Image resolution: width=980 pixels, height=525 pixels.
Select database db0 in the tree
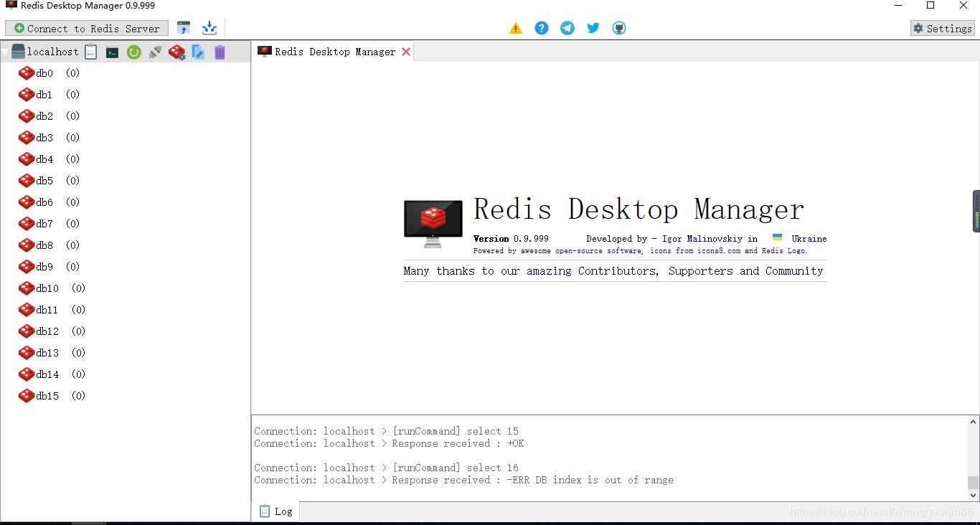click(x=49, y=73)
